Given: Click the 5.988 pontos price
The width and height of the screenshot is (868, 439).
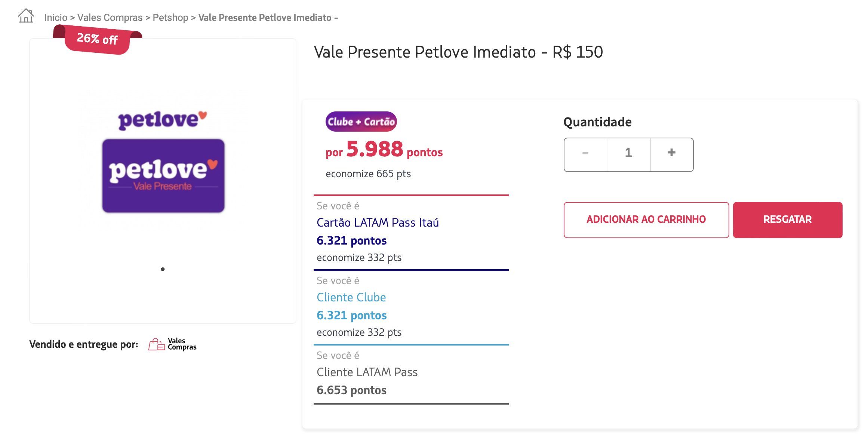Looking at the screenshot, I should click(x=384, y=149).
